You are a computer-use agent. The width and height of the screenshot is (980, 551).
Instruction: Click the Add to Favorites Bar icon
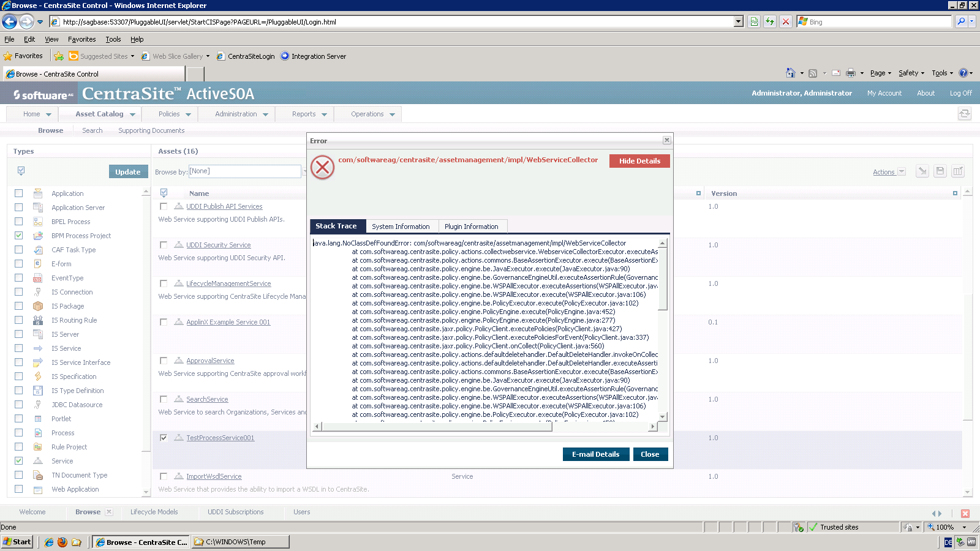click(x=59, y=56)
